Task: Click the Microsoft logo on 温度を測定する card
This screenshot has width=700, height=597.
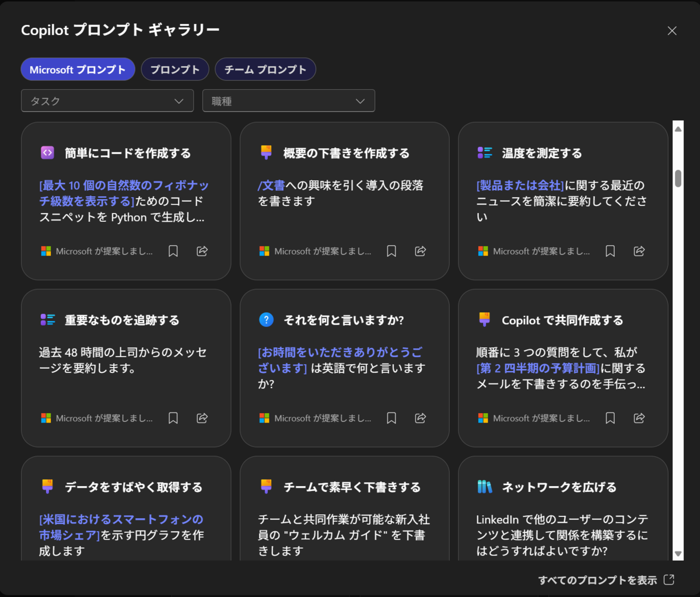Action: pos(483,251)
